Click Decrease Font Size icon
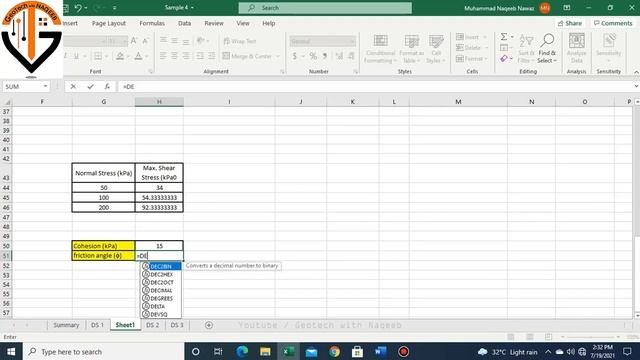 tap(145, 41)
